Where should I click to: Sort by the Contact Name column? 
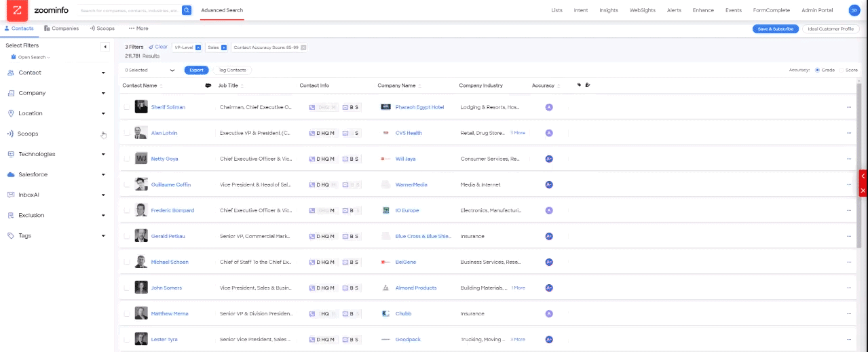[x=143, y=85]
